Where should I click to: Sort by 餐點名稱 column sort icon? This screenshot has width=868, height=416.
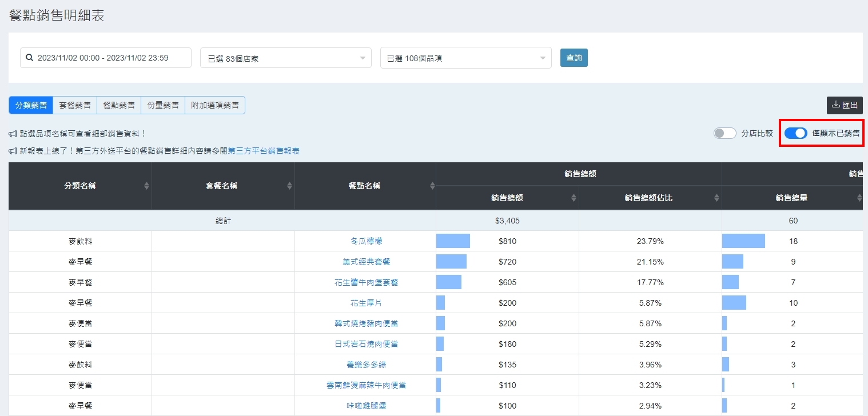tap(432, 186)
